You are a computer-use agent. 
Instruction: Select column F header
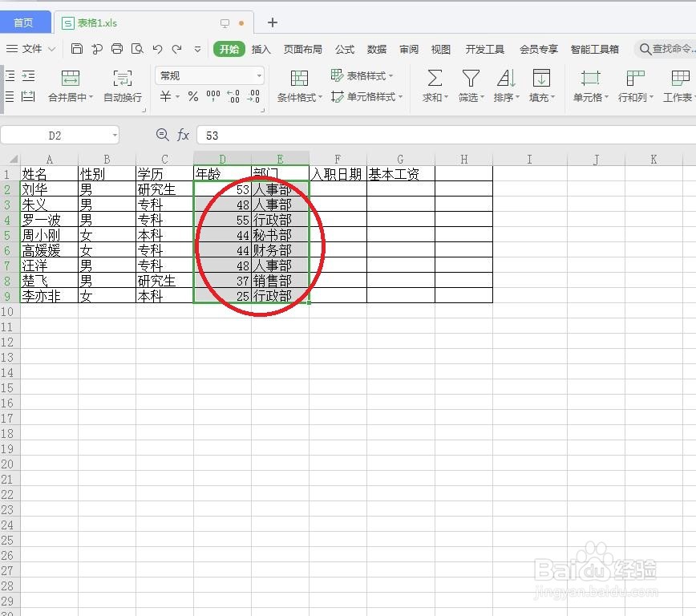pos(338,159)
